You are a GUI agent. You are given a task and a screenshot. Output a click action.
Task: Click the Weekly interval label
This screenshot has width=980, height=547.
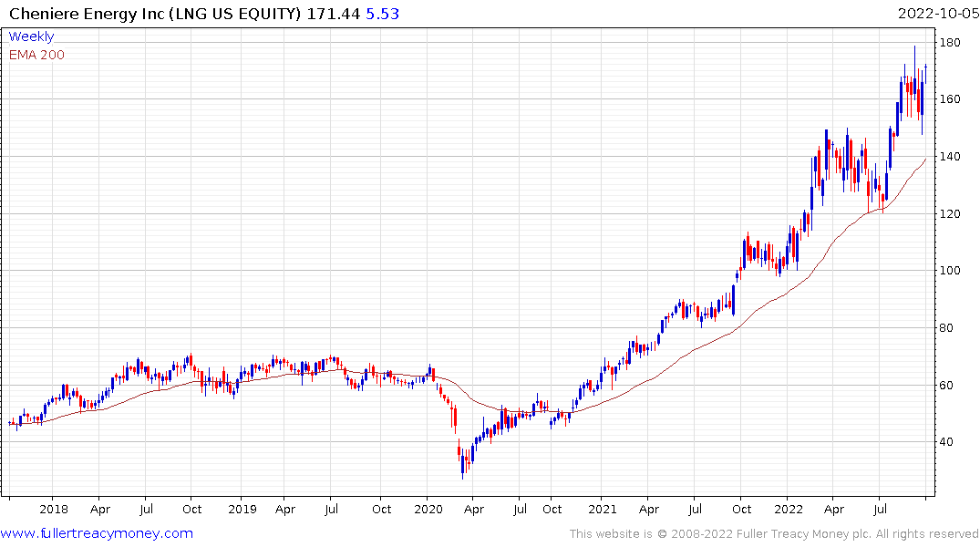coord(31,36)
